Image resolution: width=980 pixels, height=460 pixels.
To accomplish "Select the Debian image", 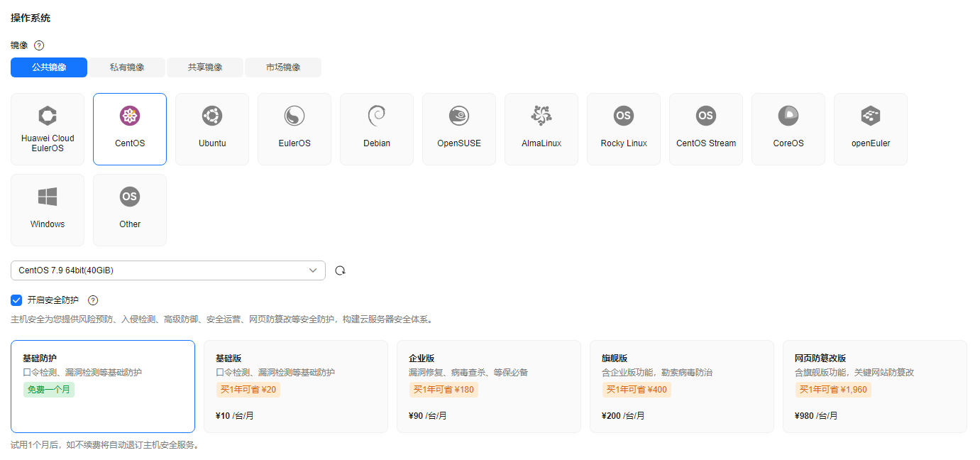I will 377,129.
